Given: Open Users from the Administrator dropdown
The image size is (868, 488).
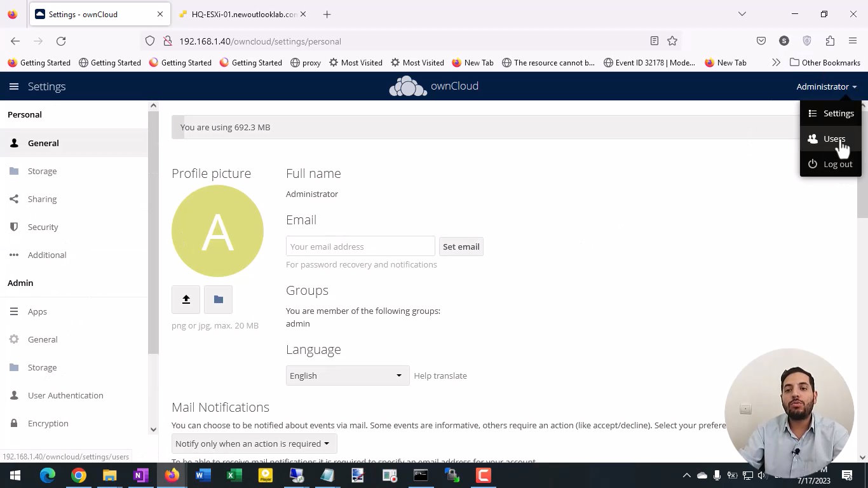Looking at the screenshot, I should coord(831,139).
